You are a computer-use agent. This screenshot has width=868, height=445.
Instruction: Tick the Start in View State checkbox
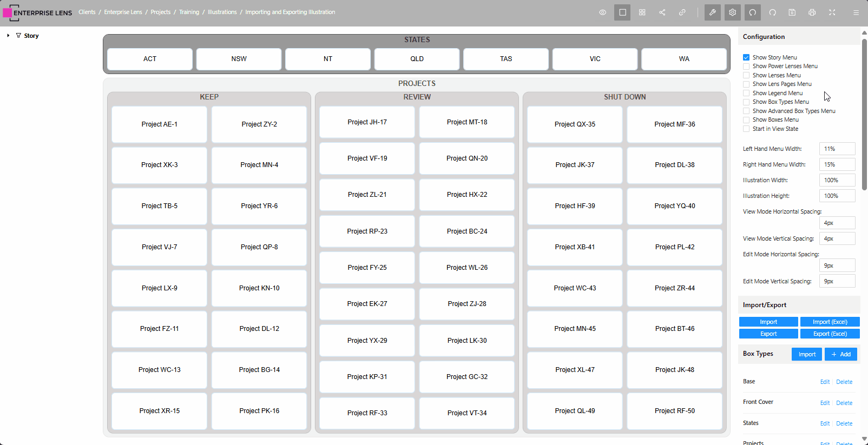pos(746,129)
